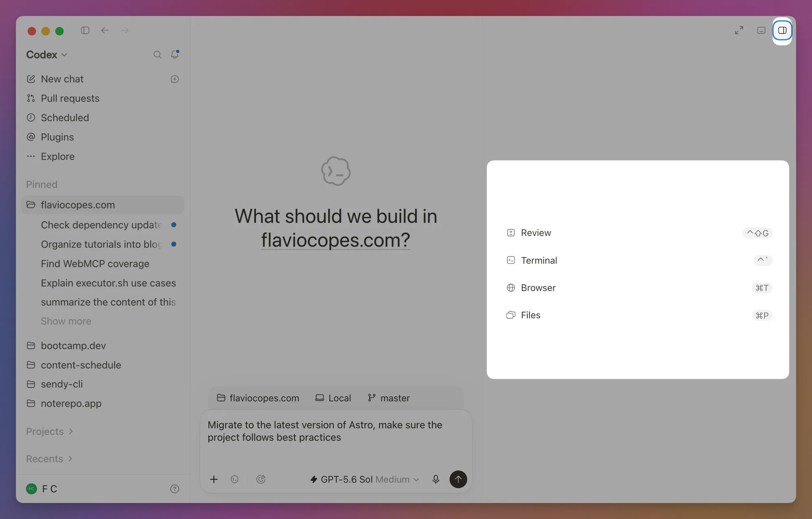Click the expand fullscreen arrows icon
Image resolution: width=812 pixels, height=519 pixels.
(739, 30)
